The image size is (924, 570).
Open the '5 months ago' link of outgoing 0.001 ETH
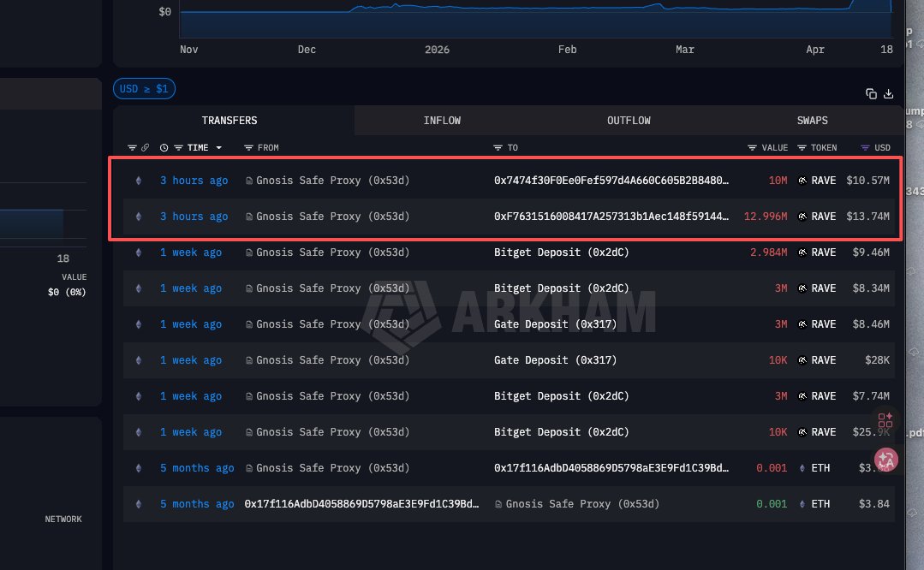click(x=197, y=468)
